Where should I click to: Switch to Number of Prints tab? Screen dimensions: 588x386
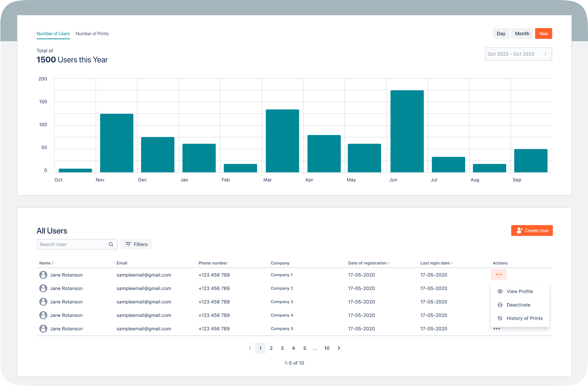tap(92, 33)
